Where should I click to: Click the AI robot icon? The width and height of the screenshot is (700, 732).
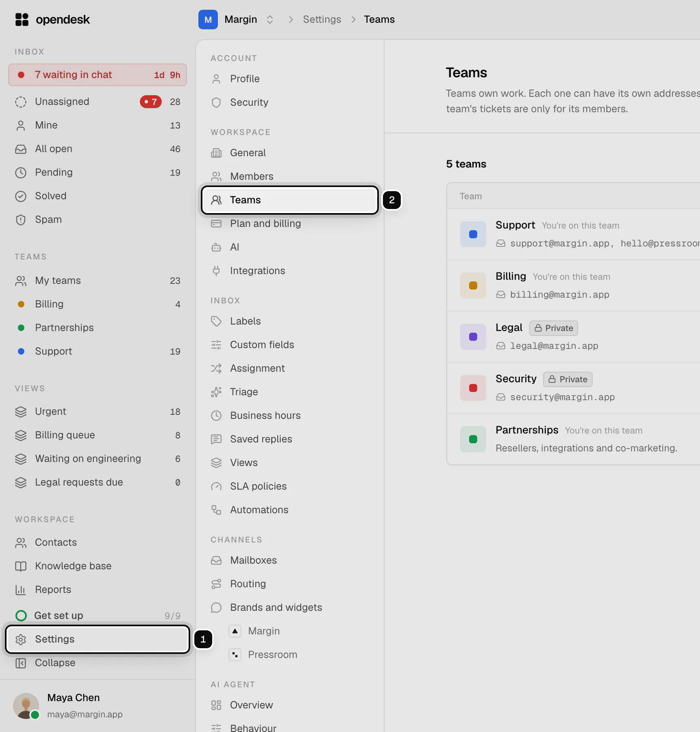(216, 247)
